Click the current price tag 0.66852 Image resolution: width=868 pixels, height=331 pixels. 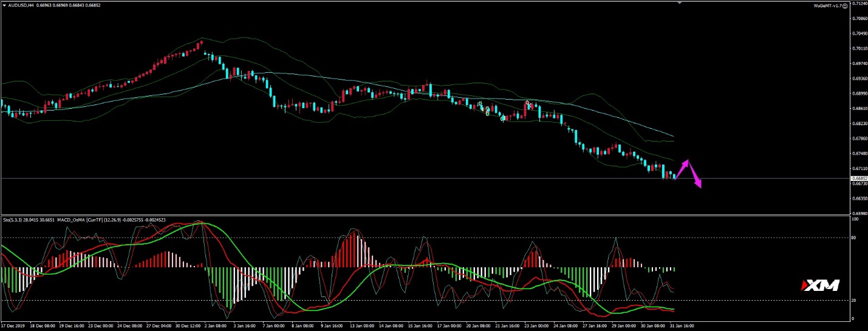859,179
